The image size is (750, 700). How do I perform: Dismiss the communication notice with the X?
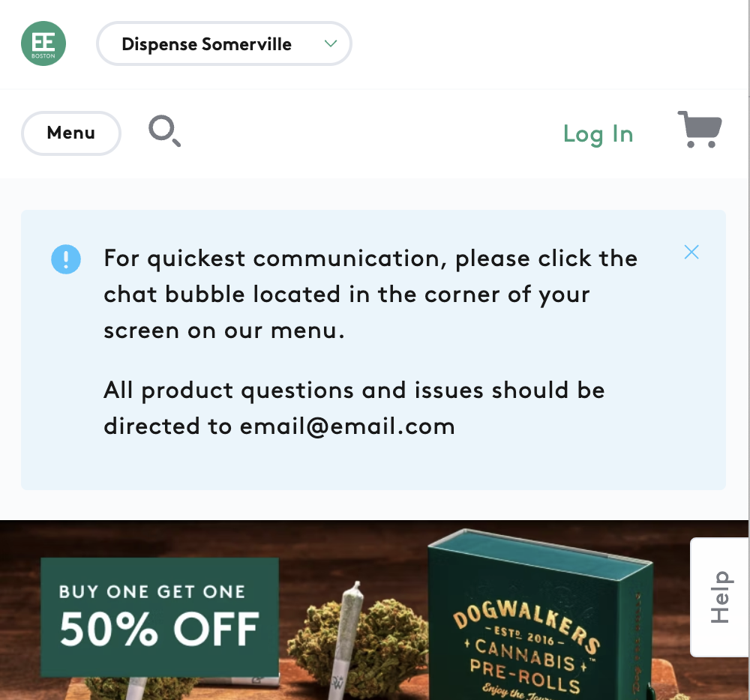[691, 252]
